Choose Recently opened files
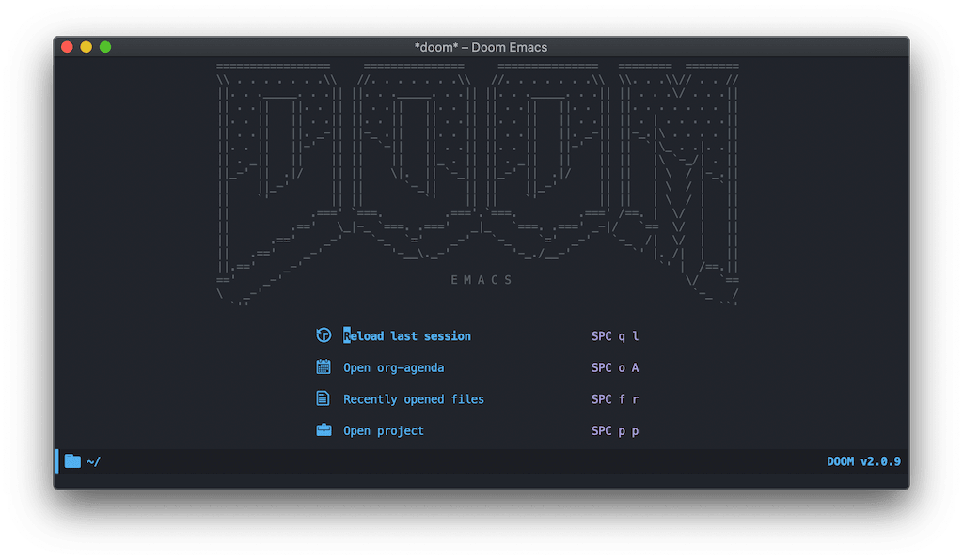Image resolution: width=963 pixels, height=560 pixels. pos(414,399)
